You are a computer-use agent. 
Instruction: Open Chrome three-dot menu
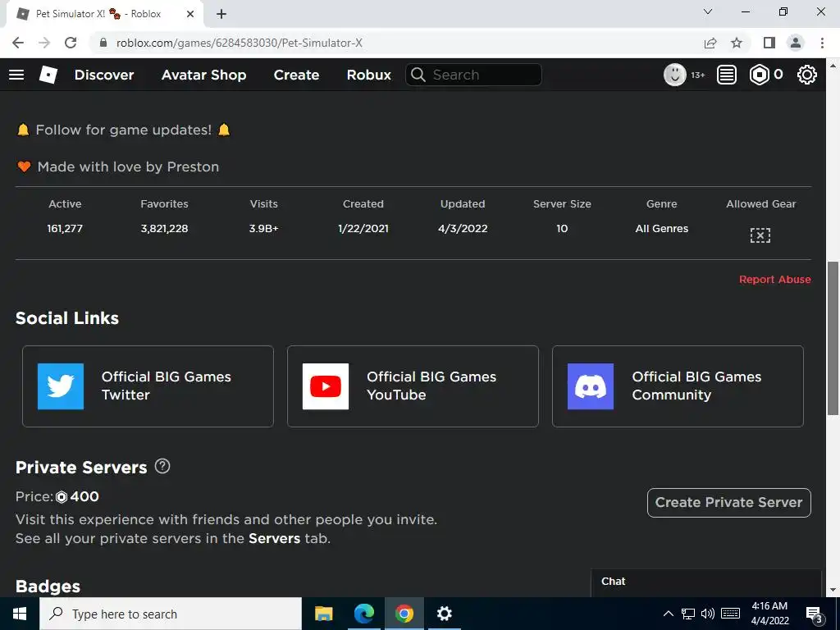[822, 43]
